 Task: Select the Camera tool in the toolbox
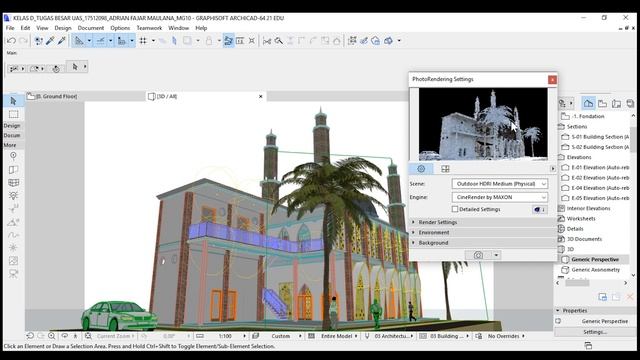pos(13,274)
